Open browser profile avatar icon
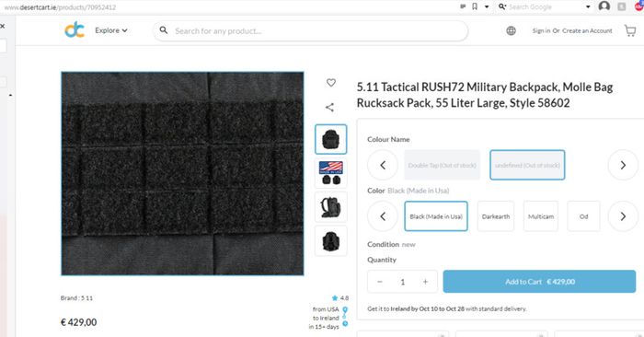 click(x=604, y=6)
